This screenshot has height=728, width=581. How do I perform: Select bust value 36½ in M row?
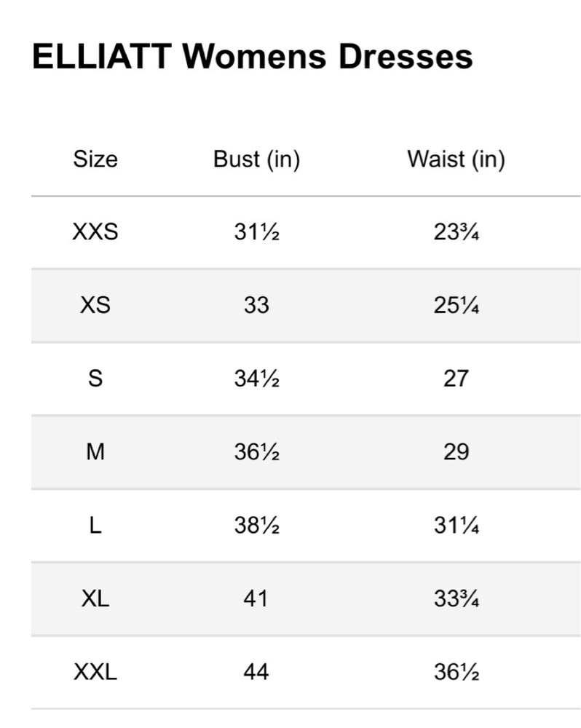click(257, 452)
